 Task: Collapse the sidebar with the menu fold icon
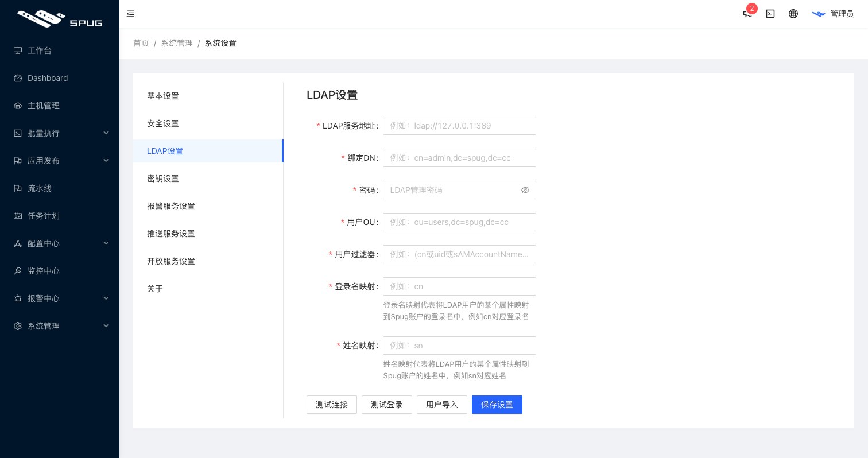tap(130, 14)
